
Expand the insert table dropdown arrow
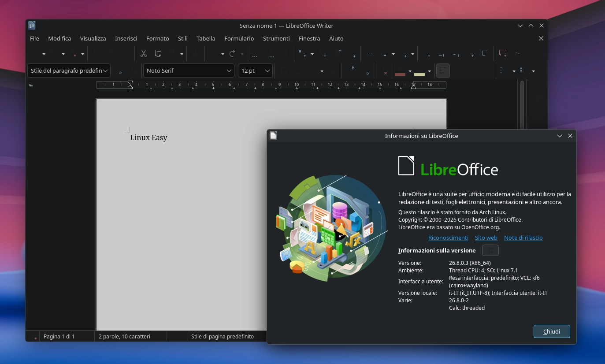coord(312,54)
